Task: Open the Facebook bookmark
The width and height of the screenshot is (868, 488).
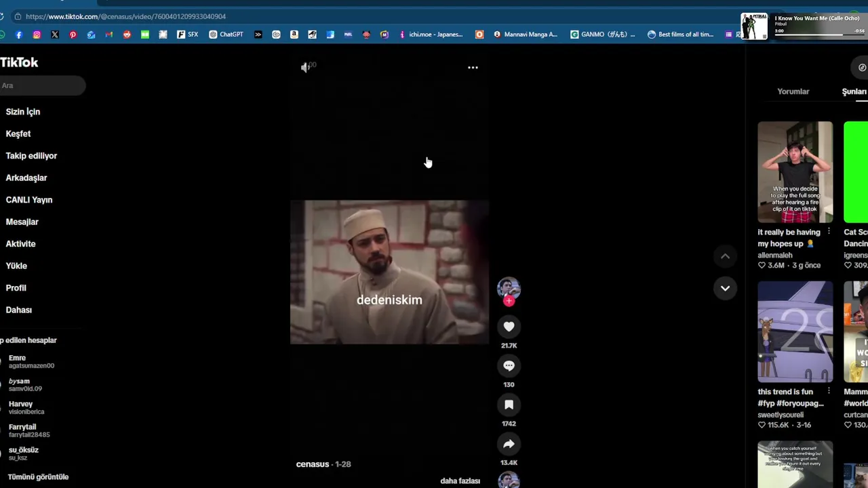Action: coord(18,35)
